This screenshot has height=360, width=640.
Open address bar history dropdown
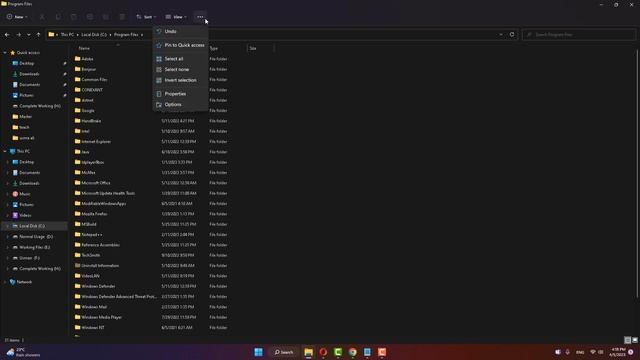pyautogui.click(x=501, y=34)
